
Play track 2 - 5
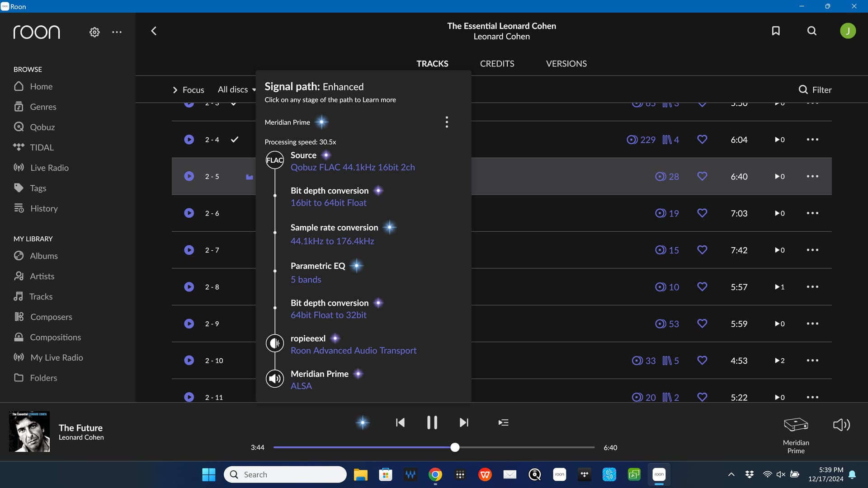189,176
